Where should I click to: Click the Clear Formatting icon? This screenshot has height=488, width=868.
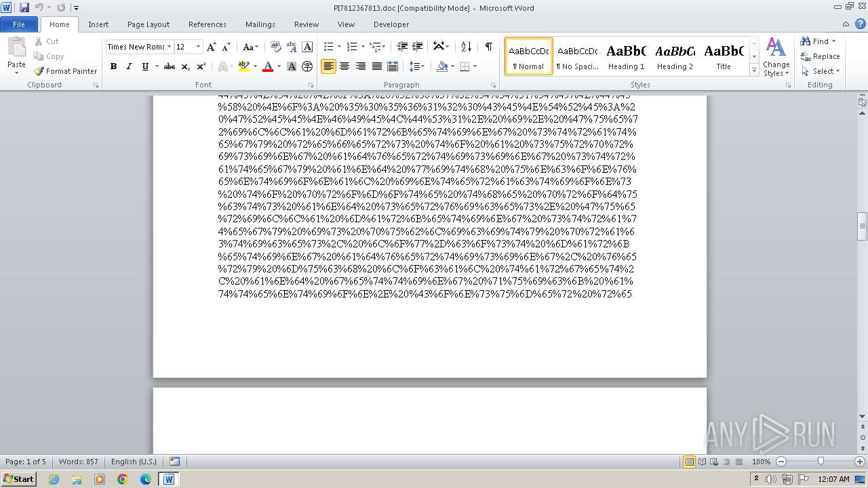(x=276, y=47)
